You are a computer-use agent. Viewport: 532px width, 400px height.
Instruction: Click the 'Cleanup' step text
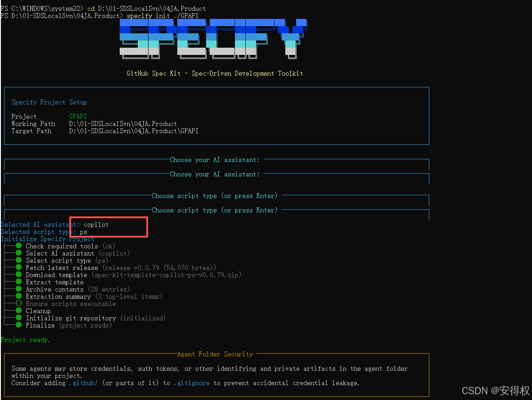pyautogui.click(x=38, y=311)
